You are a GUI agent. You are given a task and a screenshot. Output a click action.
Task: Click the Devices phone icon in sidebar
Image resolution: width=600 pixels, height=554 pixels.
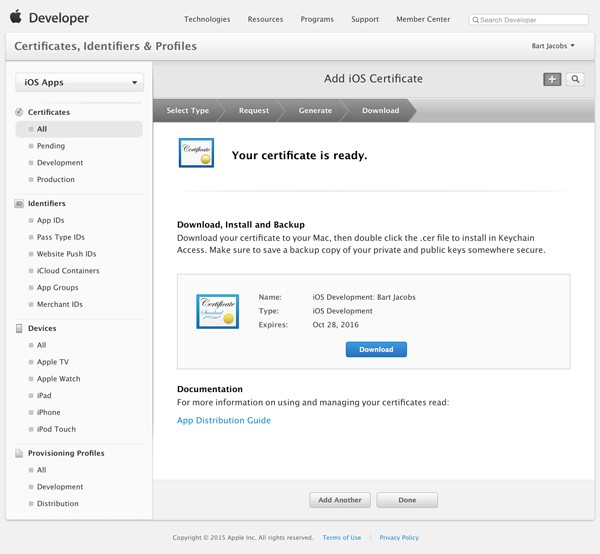pyautogui.click(x=19, y=328)
